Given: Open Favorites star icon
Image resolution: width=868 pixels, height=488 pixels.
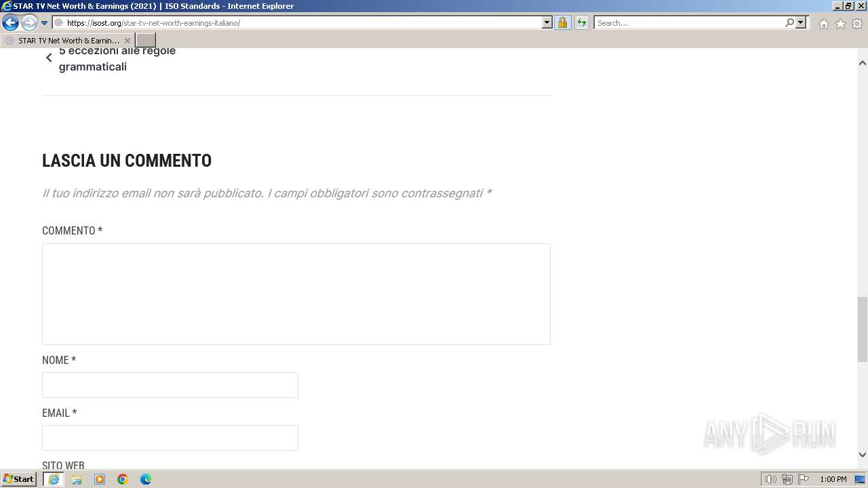Looking at the screenshot, I should pyautogui.click(x=840, y=24).
